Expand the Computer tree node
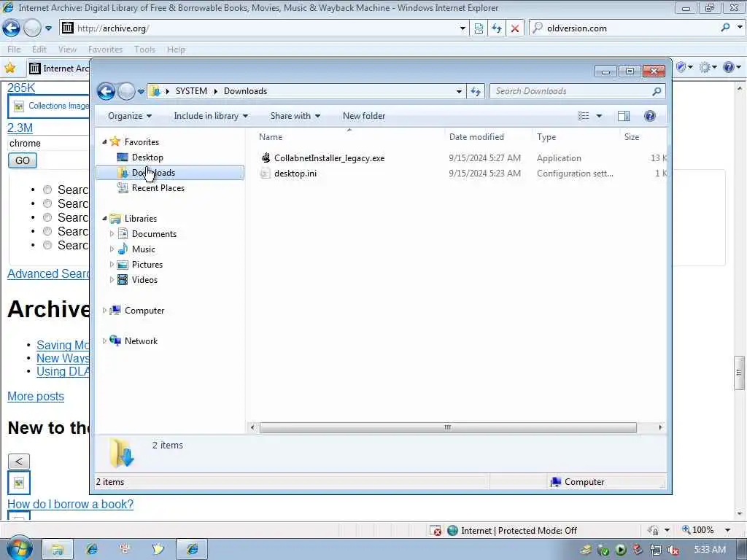747x560 pixels. tap(104, 311)
